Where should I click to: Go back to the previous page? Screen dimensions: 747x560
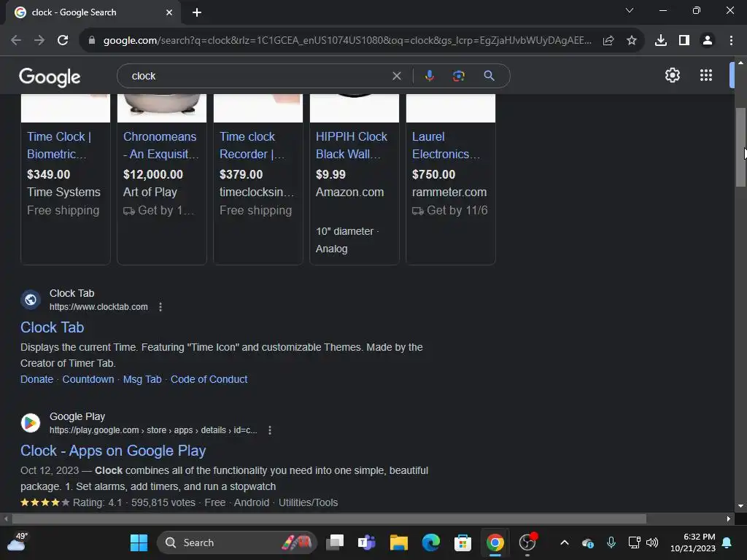[16, 41]
